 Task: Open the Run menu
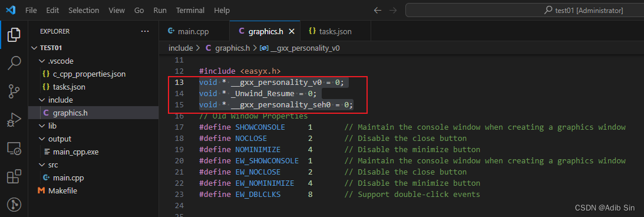160,10
